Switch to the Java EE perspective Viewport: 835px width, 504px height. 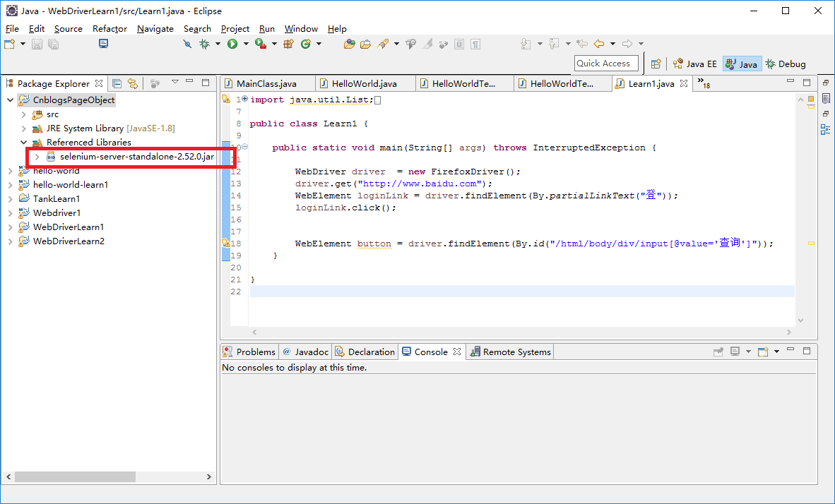695,64
